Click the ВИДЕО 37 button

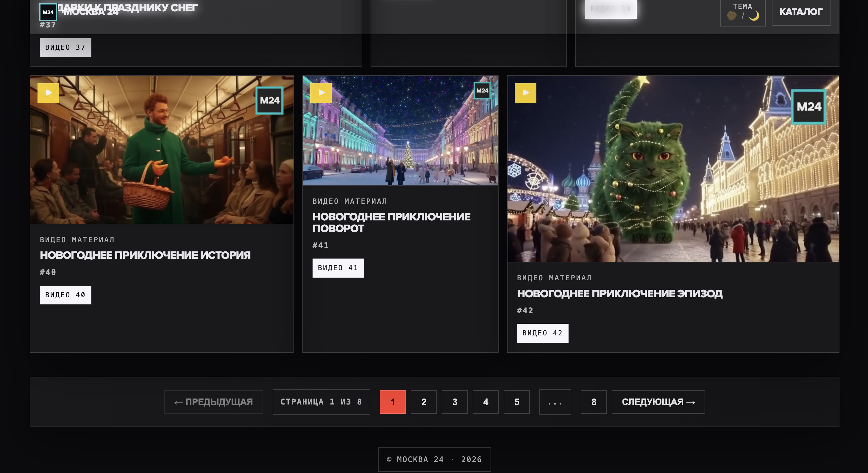point(65,48)
